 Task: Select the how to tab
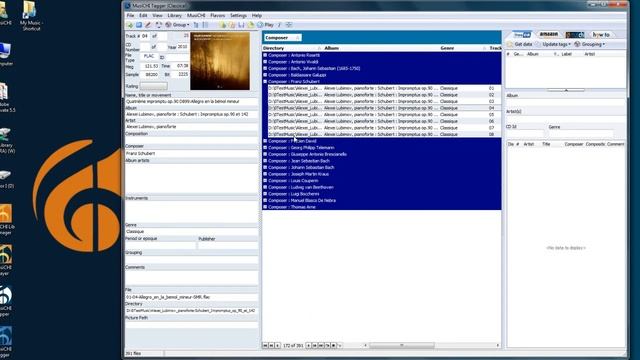coord(601,35)
